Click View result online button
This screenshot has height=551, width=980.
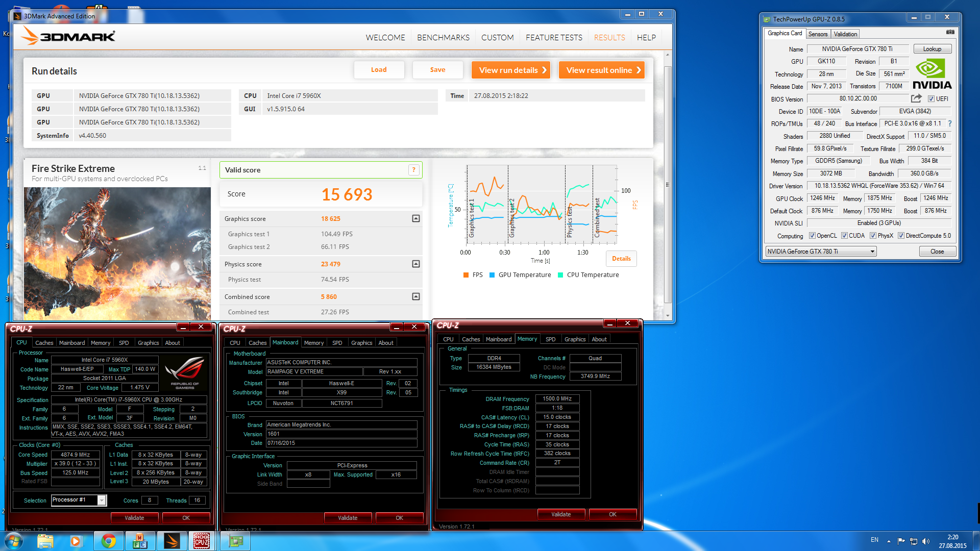(x=602, y=70)
